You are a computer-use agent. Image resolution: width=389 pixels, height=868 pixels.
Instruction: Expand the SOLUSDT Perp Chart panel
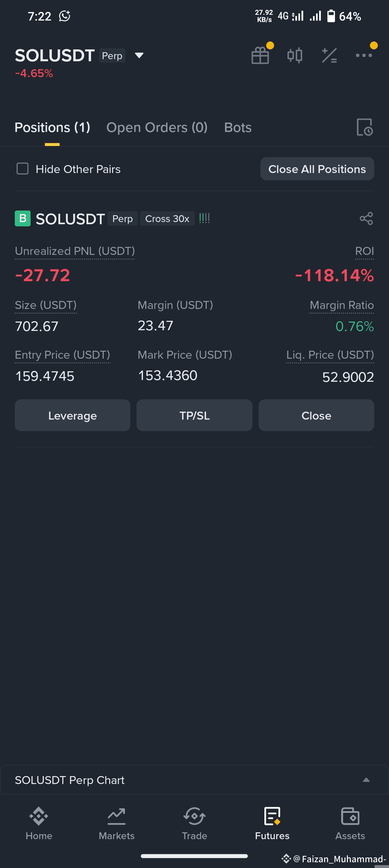click(x=366, y=780)
